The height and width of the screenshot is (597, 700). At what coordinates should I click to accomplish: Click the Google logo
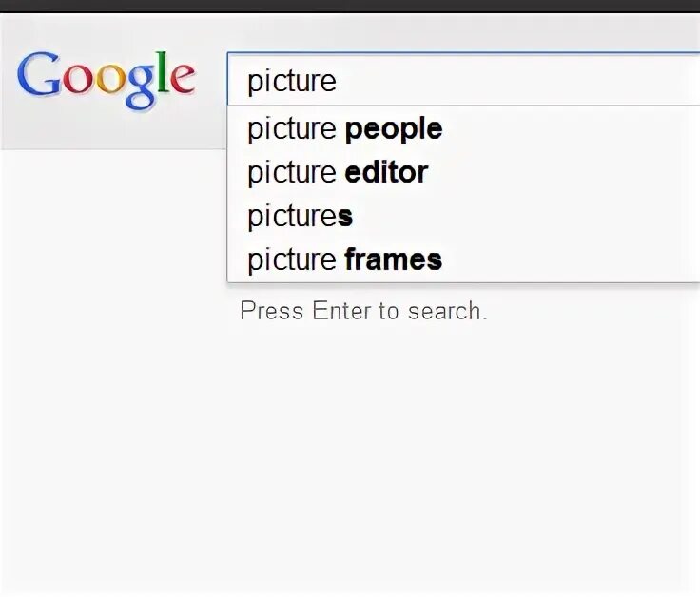(107, 80)
